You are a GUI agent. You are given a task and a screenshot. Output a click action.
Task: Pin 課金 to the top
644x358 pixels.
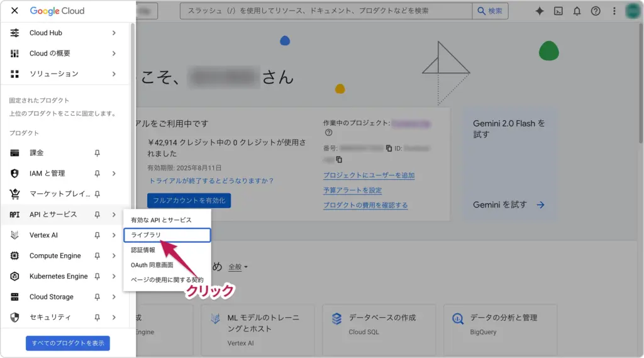(x=97, y=153)
